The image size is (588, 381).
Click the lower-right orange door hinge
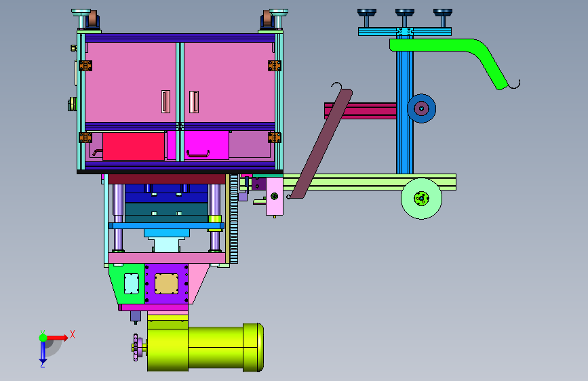pyautogui.click(x=275, y=138)
